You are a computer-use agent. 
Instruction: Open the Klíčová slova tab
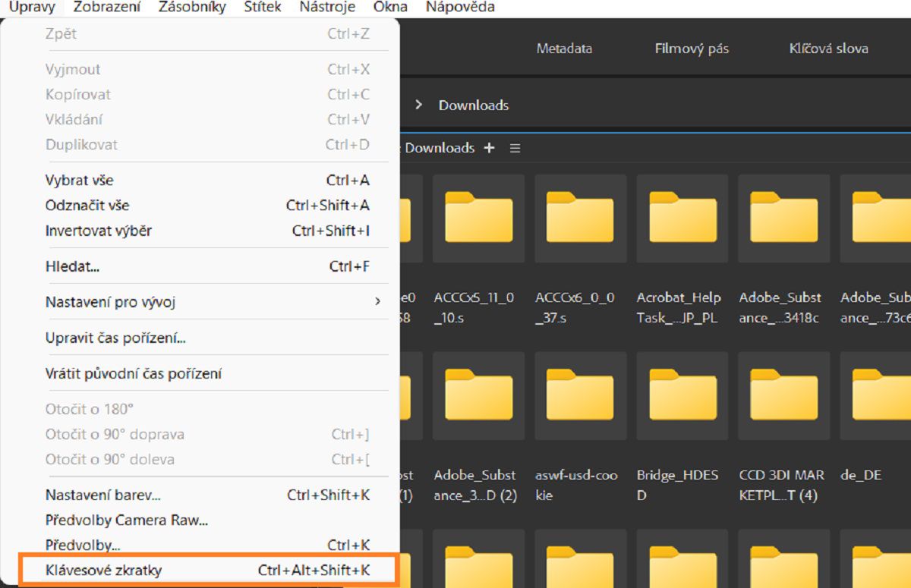click(829, 48)
